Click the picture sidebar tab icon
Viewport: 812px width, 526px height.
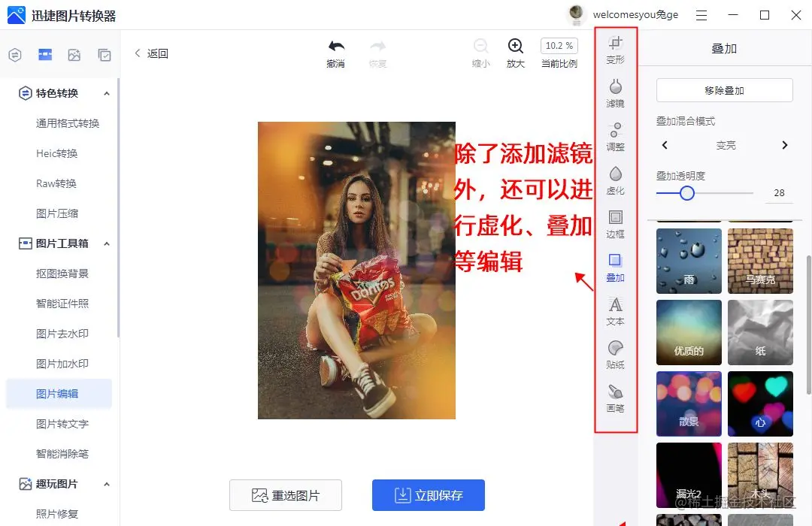click(74, 55)
